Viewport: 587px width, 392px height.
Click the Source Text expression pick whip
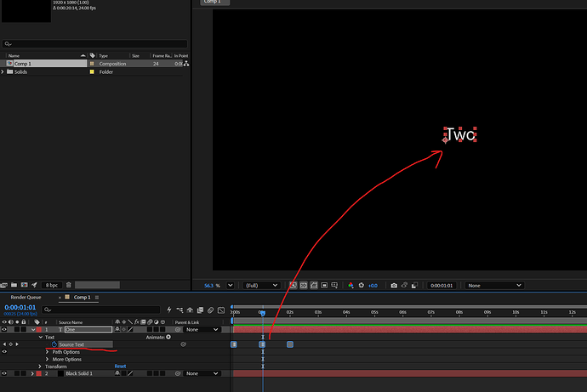pos(184,344)
